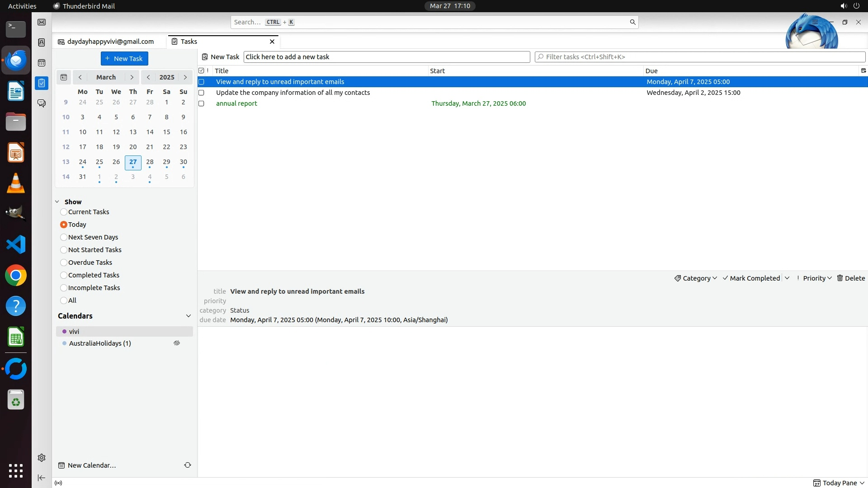Select the 'Overdue Tasks' radio option

[x=64, y=263]
